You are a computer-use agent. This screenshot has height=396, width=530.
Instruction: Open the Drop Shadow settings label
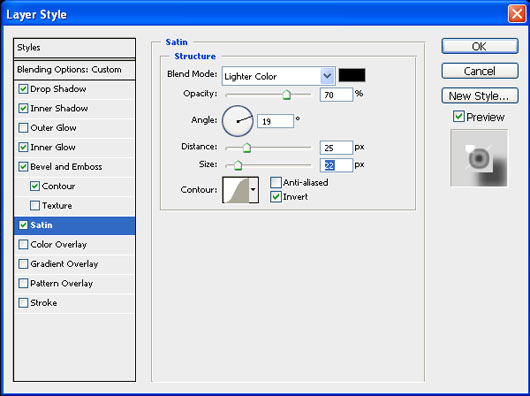click(x=58, y=89)
